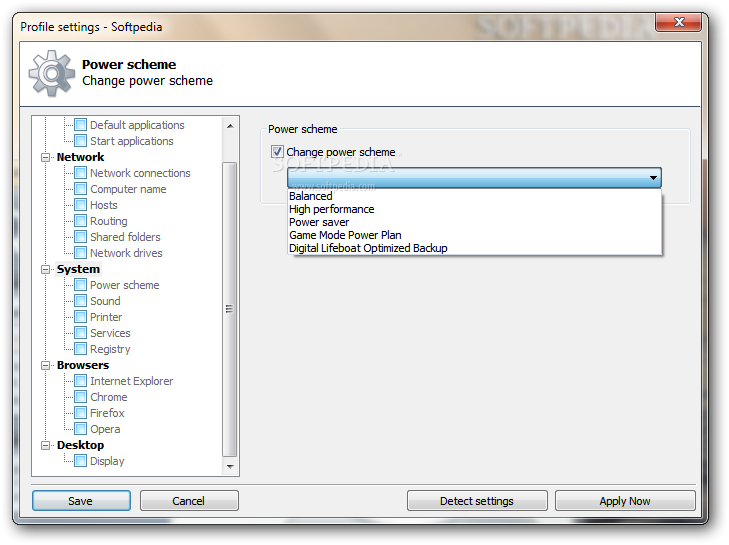Open Network connections tree item
This screenshot has height=545, width=729.
(140, 173)
